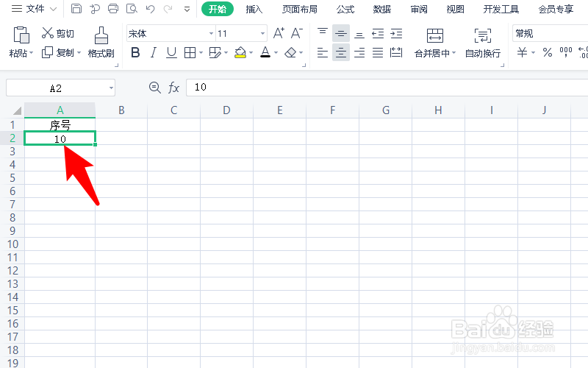Open the 文件 file menu dropdown
The width and height of the screenshot is (588, 368).
(x=34, y=9)
